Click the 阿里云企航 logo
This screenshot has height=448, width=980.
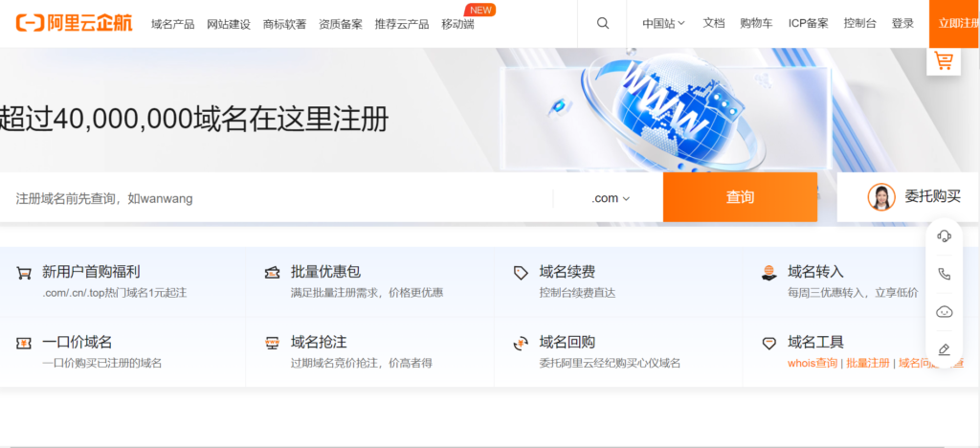tap(75, 23)
